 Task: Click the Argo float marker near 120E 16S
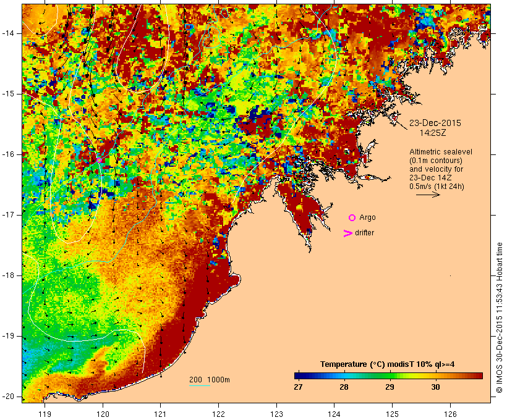tap(100, 160)
